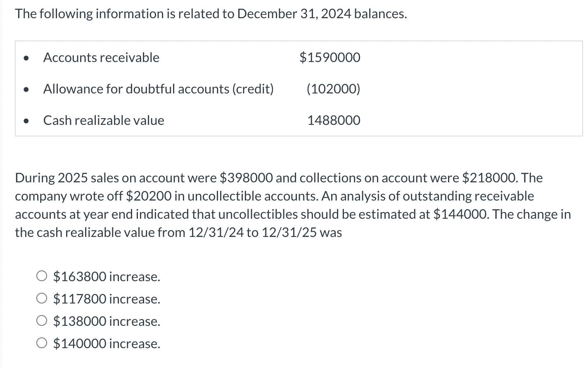Click the 1488000 cash realizable amount
The image size is (588, 368).
point(334,120)
